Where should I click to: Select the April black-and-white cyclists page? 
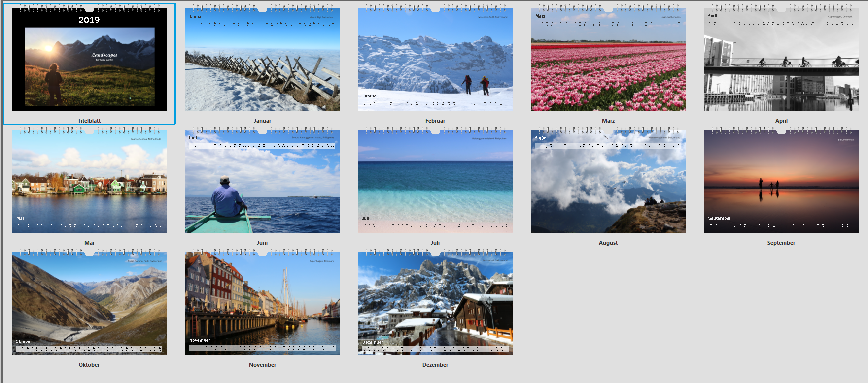click(x=781, y=59)
